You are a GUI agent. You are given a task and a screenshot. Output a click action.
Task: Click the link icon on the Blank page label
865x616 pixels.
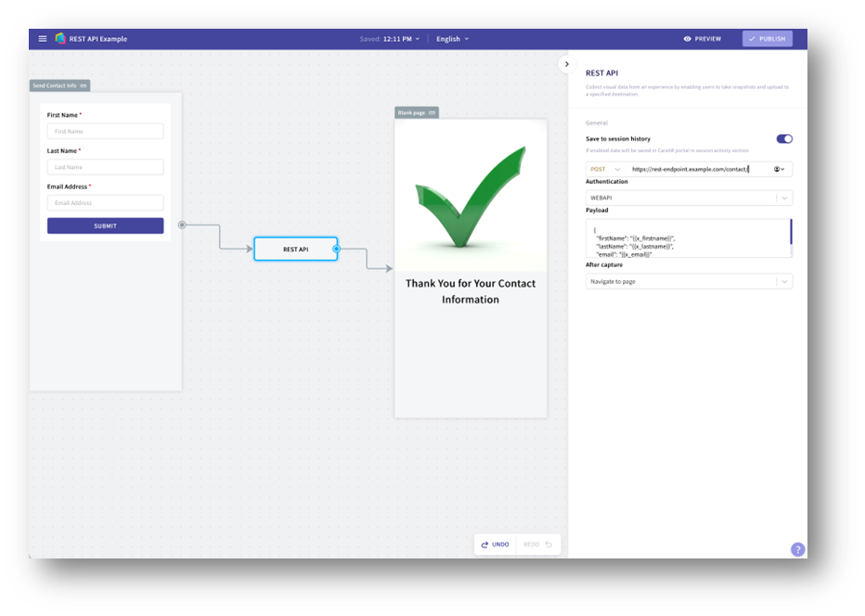[x=432, y=112]
